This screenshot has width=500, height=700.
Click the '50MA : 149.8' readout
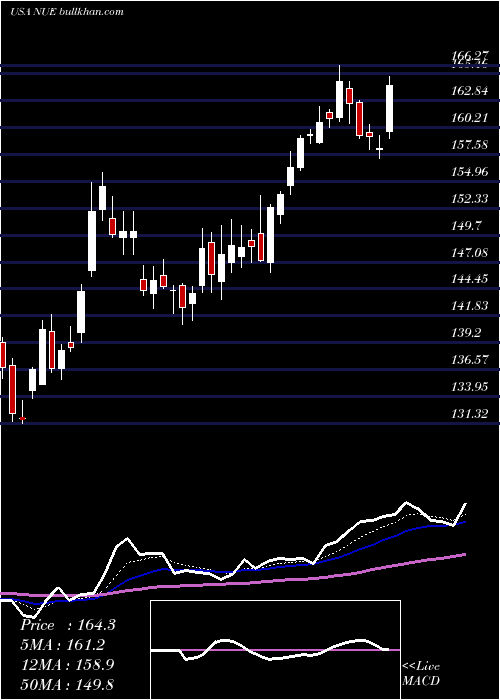[x=67, y=684]
